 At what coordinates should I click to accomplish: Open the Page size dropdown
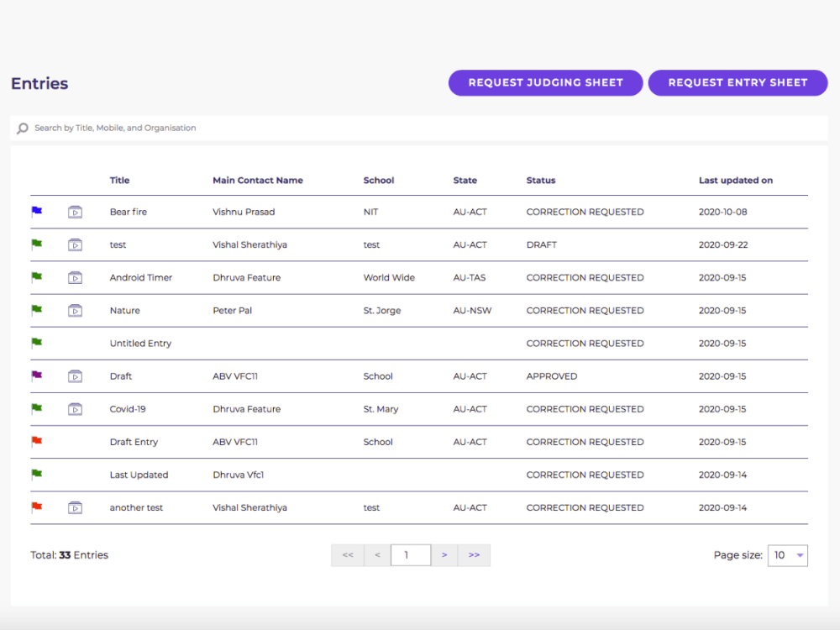(x=787, y=555)
